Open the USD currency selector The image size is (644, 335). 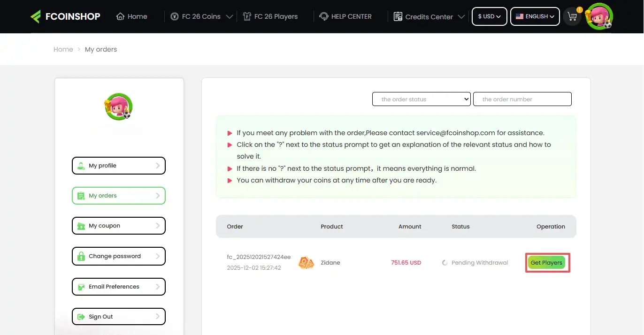(489, 16)
